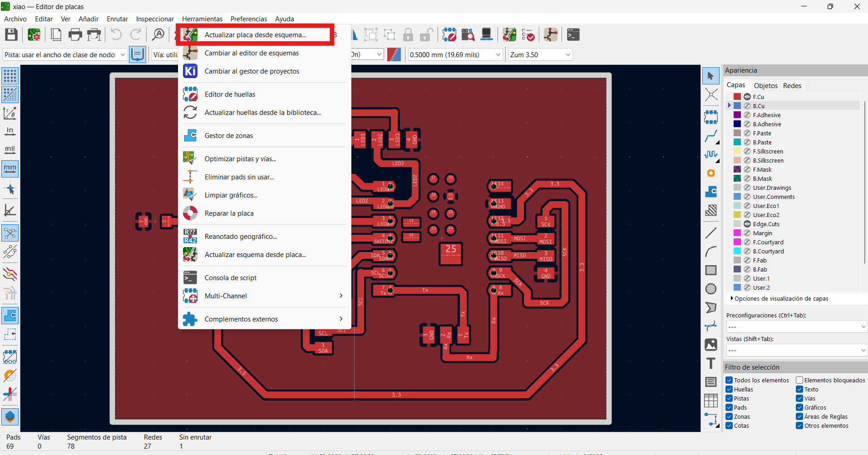Open the Find search icon
The image size is (868, 455).
(158, 35)
